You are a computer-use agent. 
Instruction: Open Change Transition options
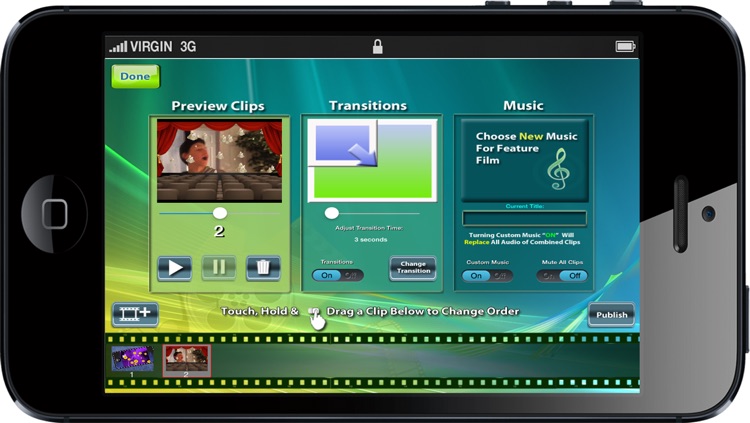[x=413, y=267]
